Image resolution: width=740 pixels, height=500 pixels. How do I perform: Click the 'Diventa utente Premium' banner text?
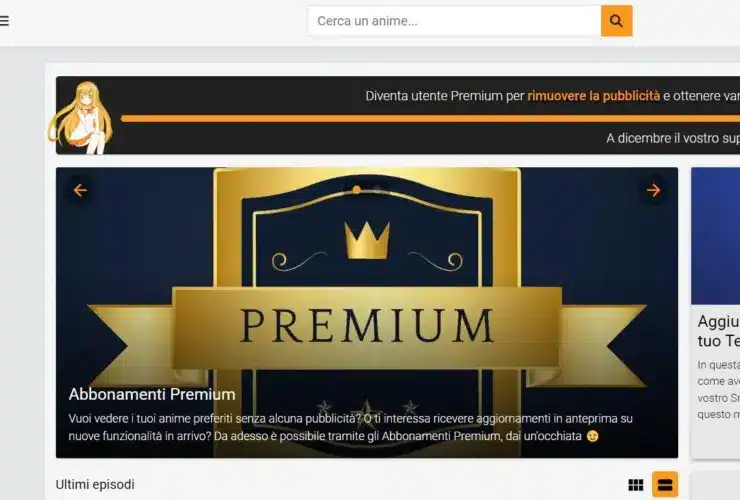point(445,96)
